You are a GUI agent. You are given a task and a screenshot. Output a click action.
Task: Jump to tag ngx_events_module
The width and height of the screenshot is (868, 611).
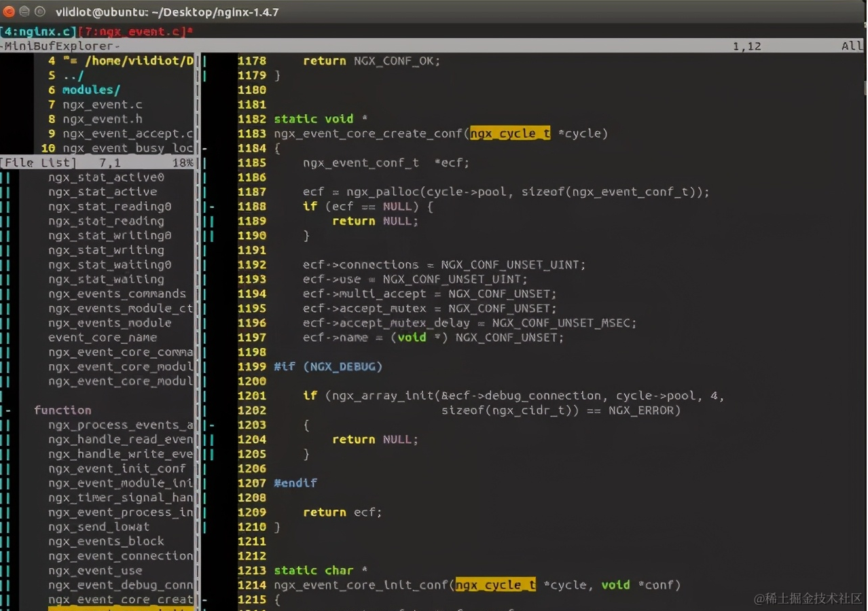tap(110, 323)
